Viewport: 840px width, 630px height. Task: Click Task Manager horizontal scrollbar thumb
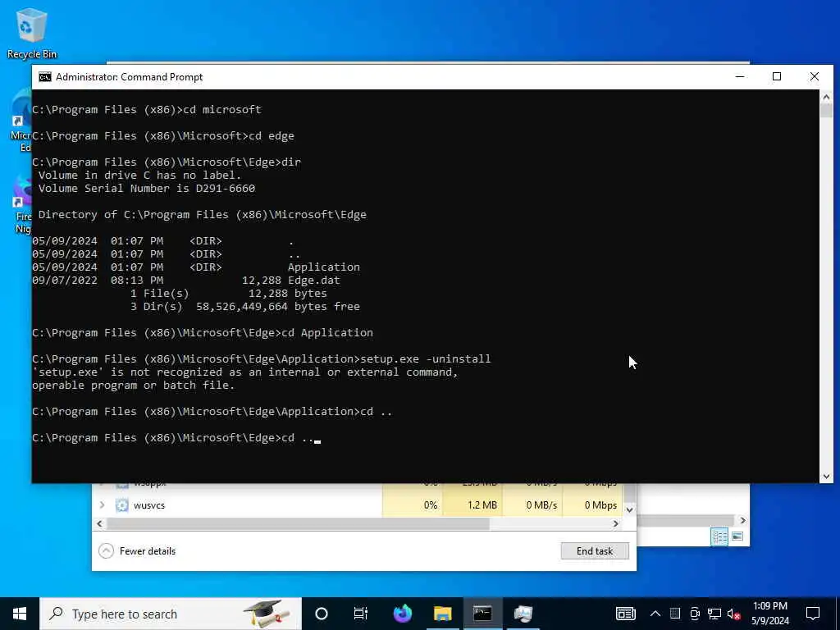point(298,523)
